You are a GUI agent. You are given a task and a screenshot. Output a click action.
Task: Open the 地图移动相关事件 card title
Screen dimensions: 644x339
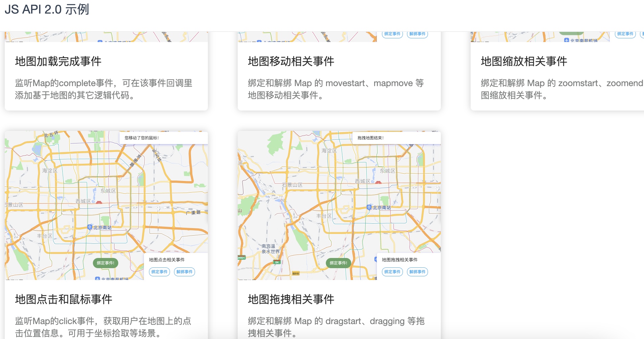click(x=291, y=61)
